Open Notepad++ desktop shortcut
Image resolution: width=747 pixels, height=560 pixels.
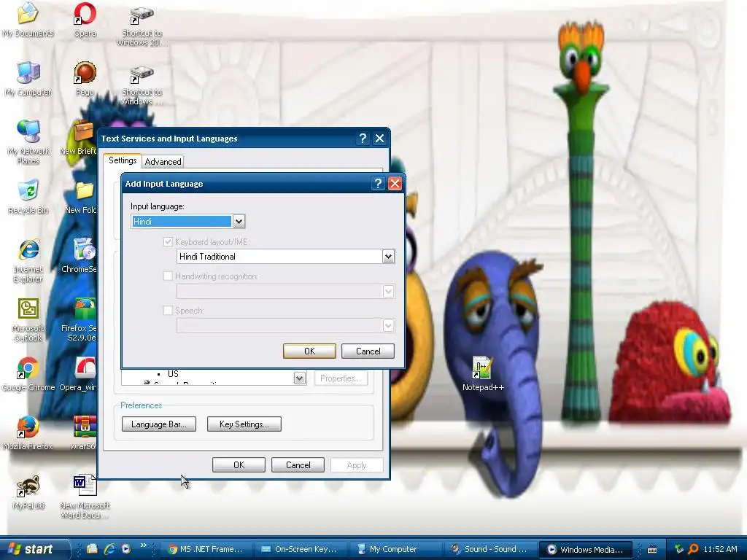point(483,374)
